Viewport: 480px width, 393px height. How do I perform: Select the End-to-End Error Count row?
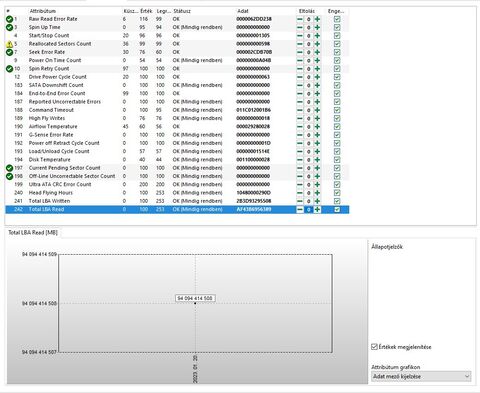[x=177, y=94]
